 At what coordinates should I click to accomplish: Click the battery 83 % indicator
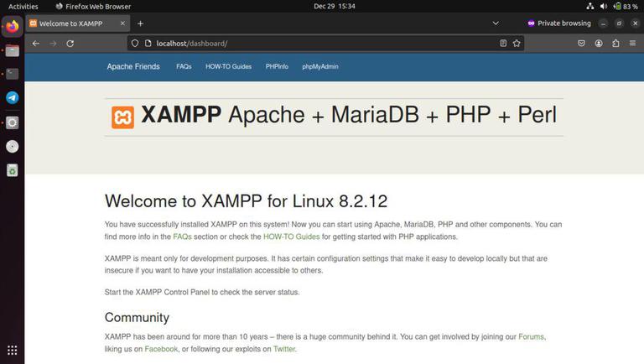tap(625, 6)
